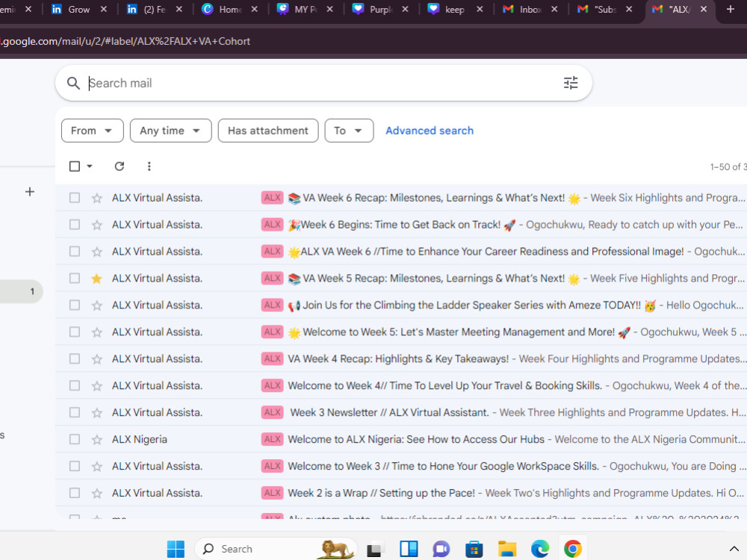The image size is (747, 560).
Task: Star the Climbing the Ladder Speaker Series email
Action: (x=96, y=305)
